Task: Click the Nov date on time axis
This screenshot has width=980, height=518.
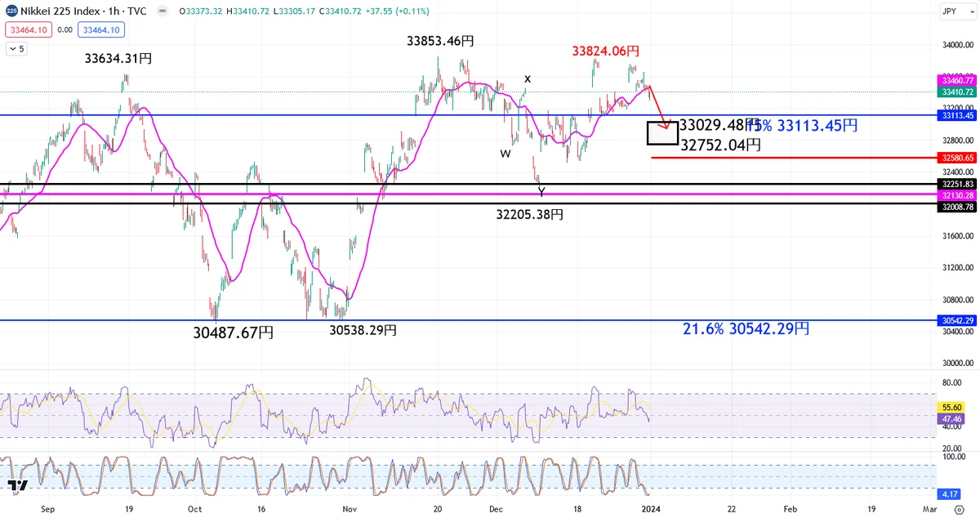Action: tap(350, 507)
